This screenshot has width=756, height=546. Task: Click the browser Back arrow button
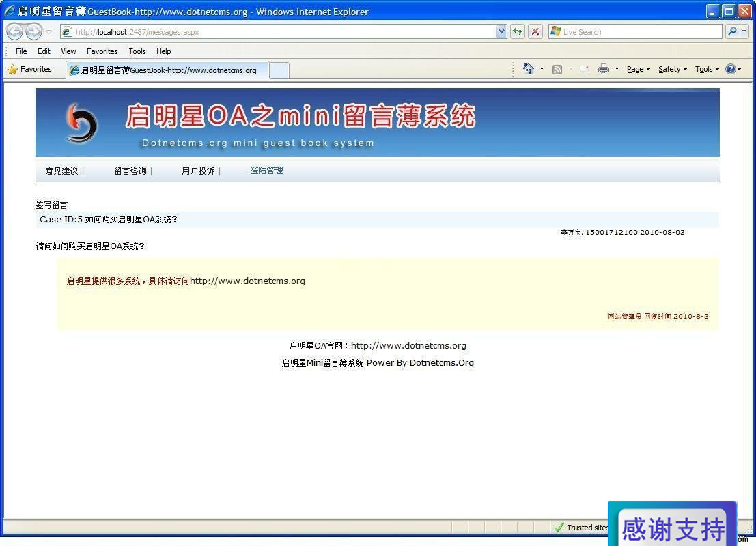point(14,32)
